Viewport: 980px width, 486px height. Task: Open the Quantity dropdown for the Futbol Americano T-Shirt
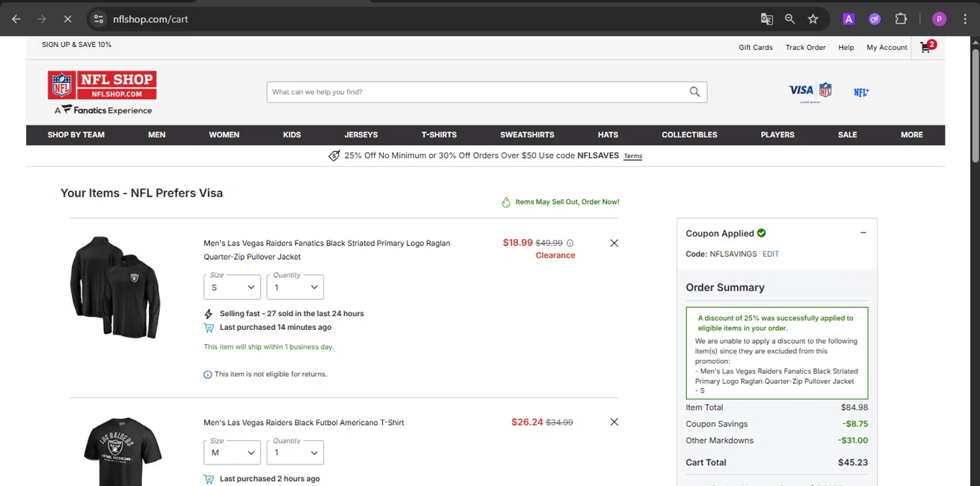pos(295,453)
